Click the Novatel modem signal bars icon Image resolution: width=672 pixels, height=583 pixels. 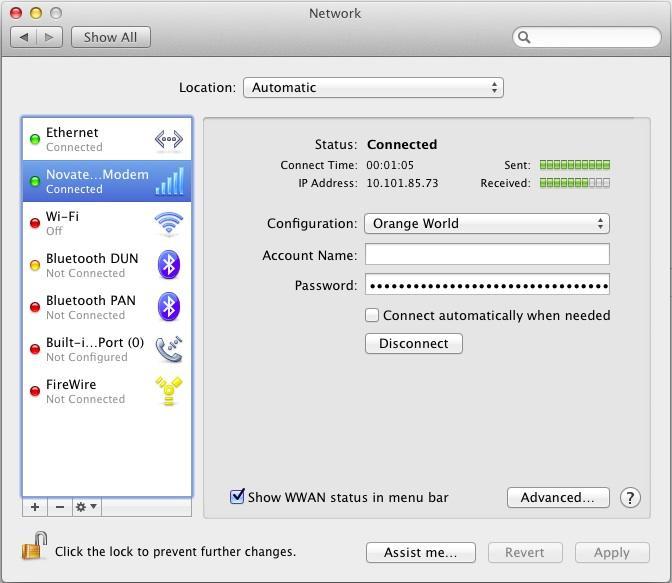point(169,181)
